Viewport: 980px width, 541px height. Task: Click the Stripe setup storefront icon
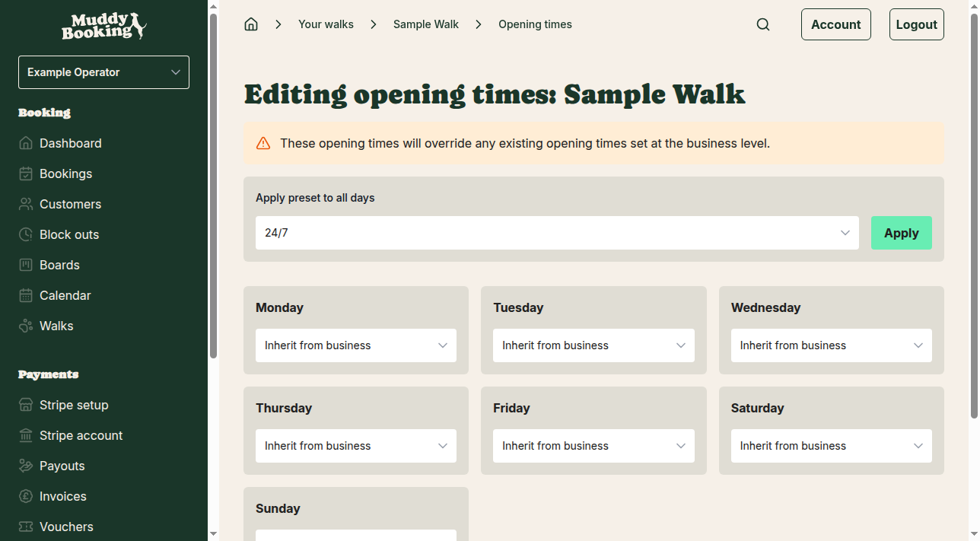coord(26,405)
